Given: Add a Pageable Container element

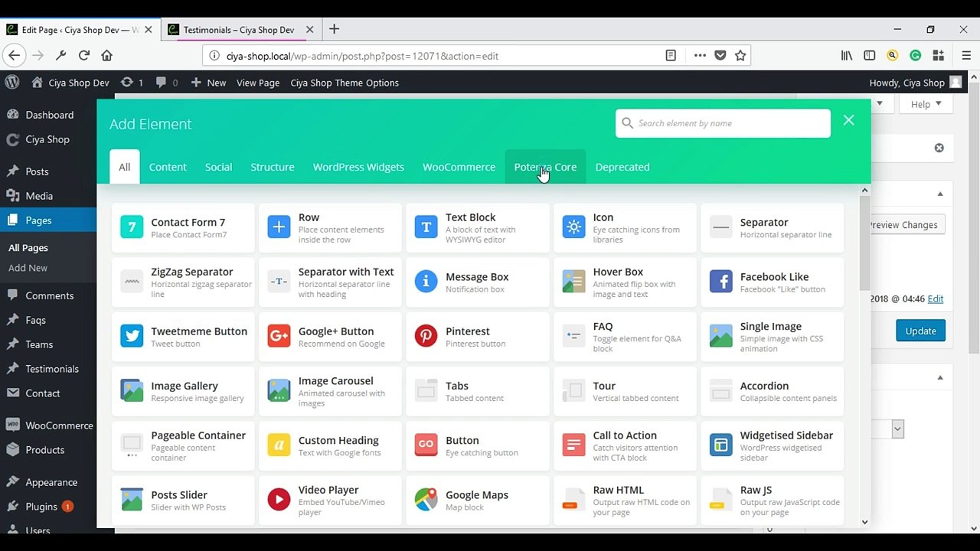Looking at the screenshot, I should coord(183,445).
